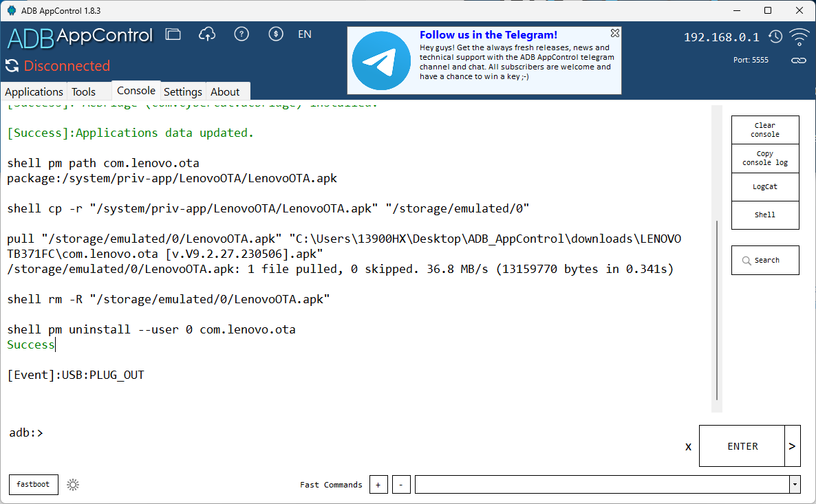Image resolution: width=816 pixels, height=504 pixels.
Task: Clear command with the X button
Action: [688, 447]
